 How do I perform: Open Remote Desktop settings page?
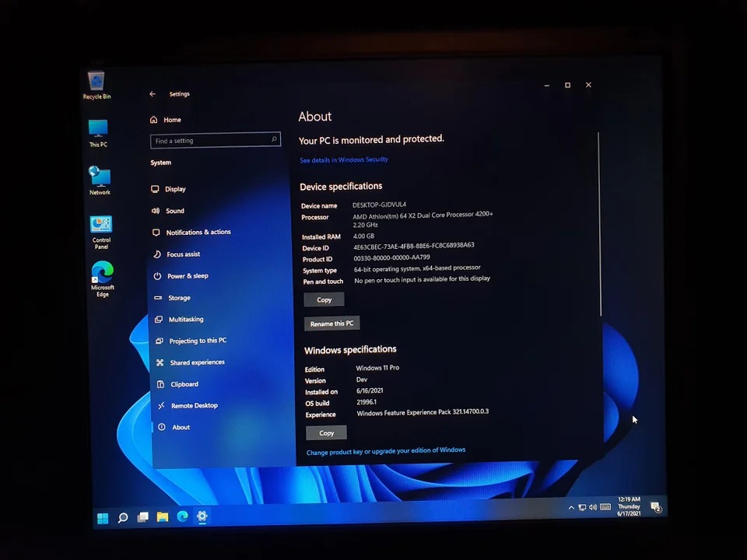point(195,405)
